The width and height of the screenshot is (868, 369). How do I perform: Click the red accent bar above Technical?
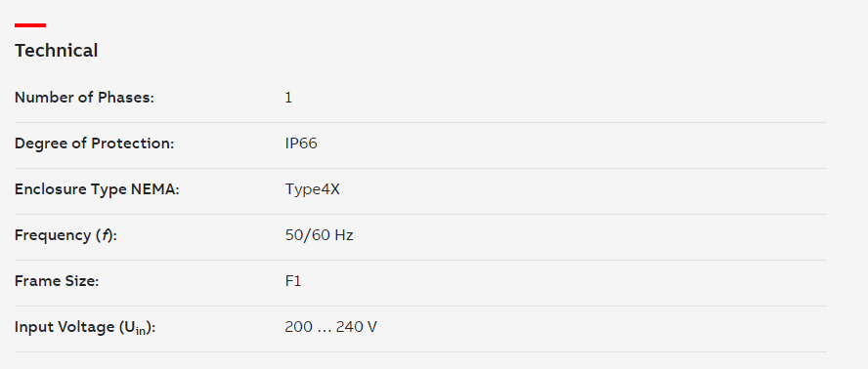(x=30, y=25)
